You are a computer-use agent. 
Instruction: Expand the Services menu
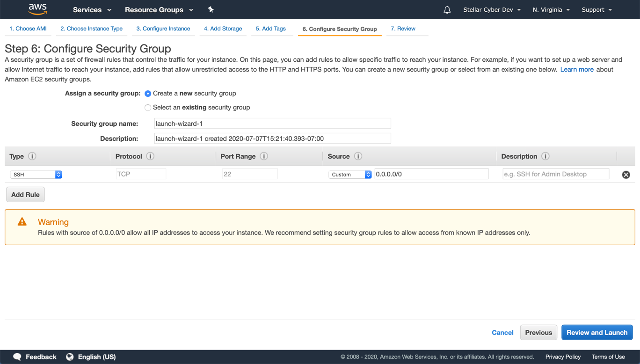(x=92, y=10)
